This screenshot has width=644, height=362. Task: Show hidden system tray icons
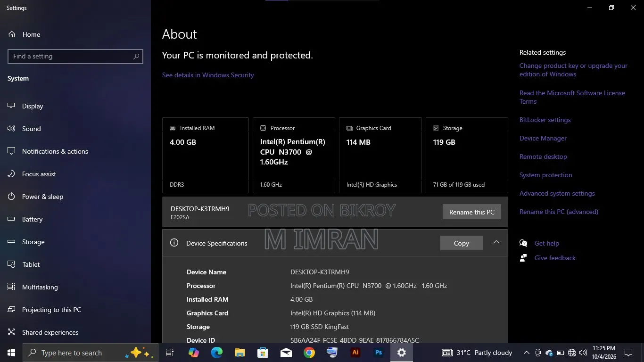click(526, 353)
